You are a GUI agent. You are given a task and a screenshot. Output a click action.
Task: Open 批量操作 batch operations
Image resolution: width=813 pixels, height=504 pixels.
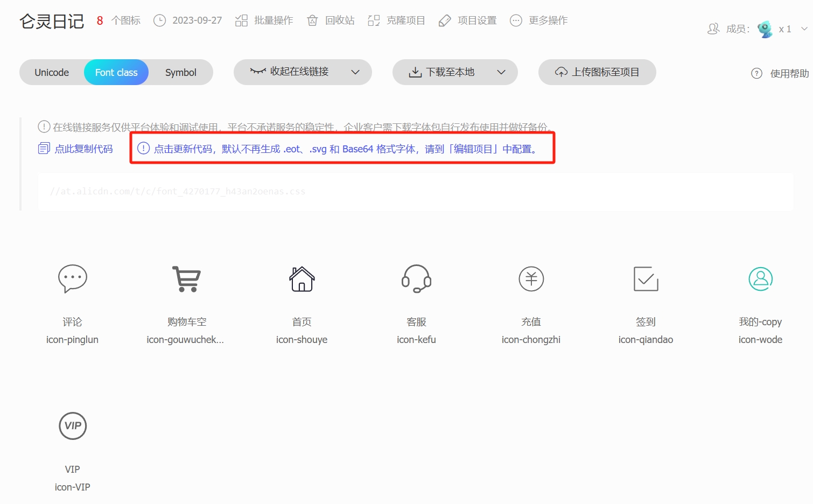tap(264, 20)
